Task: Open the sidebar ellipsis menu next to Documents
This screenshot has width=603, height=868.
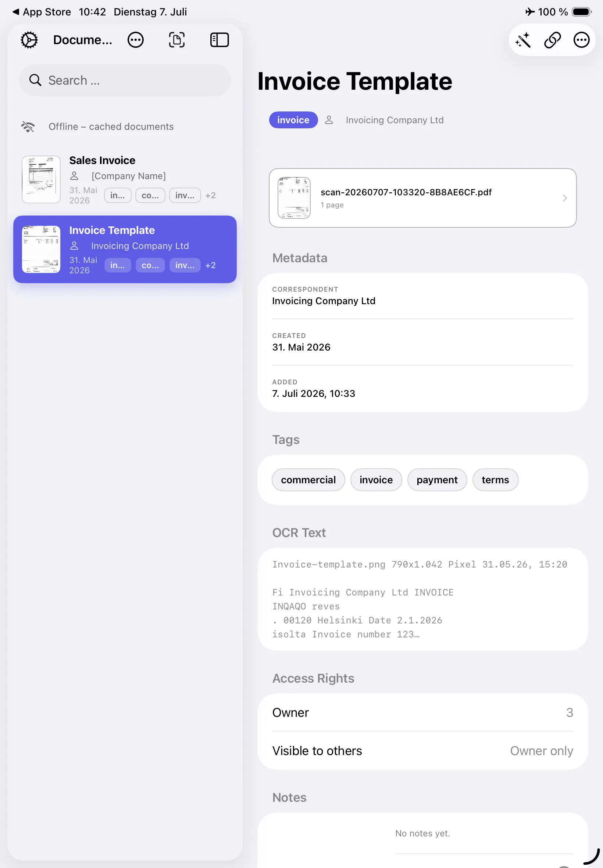Action: 136,40
